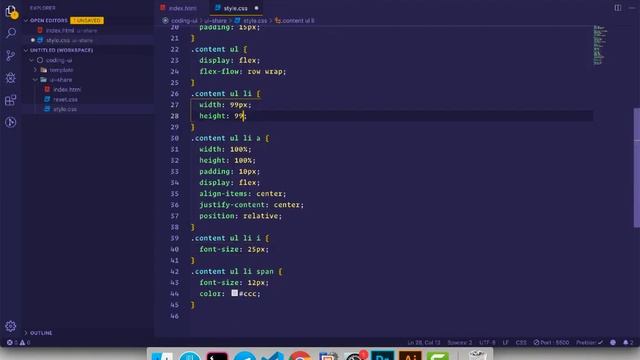Select style.css in Open Editors list
640x360 pixels.
point(58,40)
